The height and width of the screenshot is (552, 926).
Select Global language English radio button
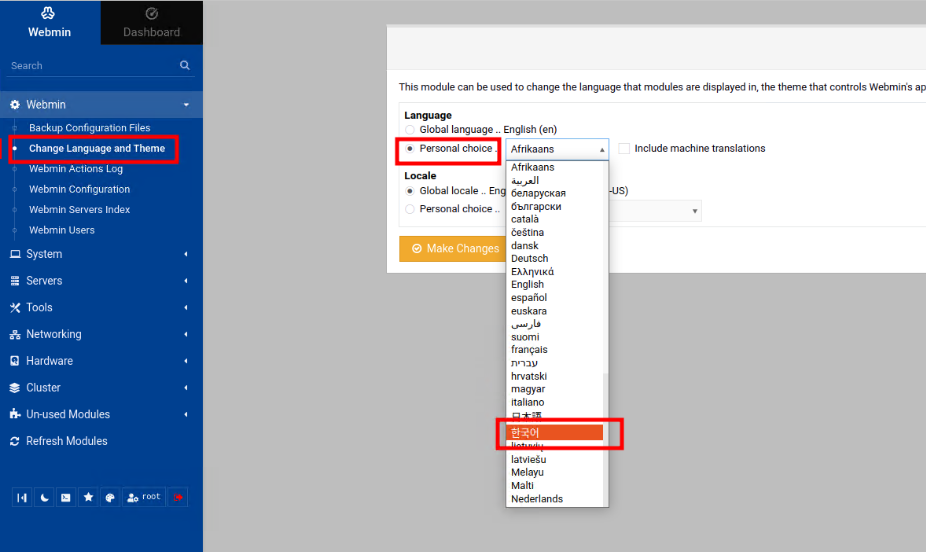click(x=410, y=130)
